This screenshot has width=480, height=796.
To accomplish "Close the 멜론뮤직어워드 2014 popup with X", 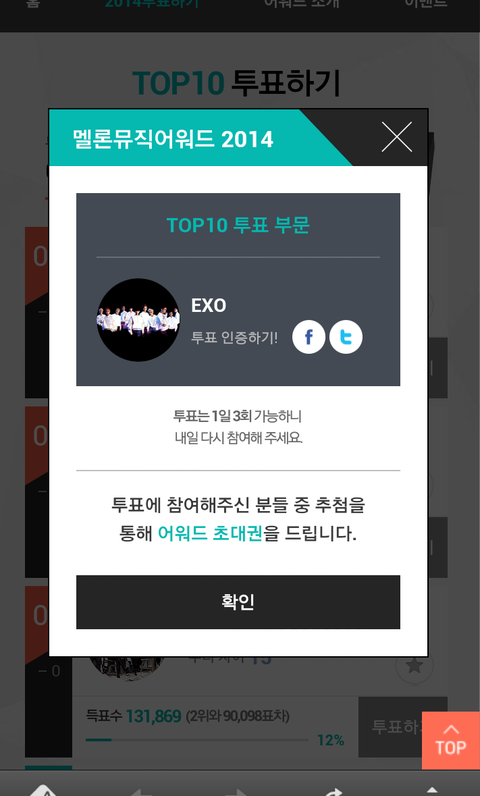I will pos(397,137).
